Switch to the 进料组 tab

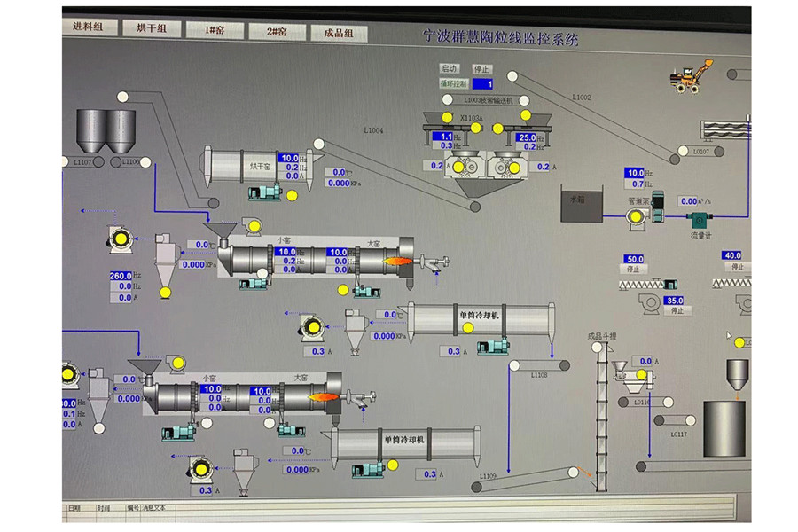pyautogui.click(x=89, y=27)
